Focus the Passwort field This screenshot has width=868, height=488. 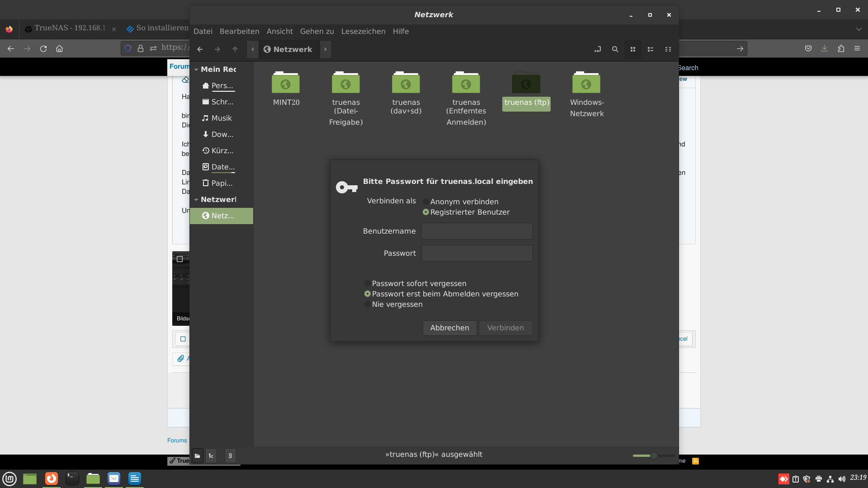[x=477, y=253]
